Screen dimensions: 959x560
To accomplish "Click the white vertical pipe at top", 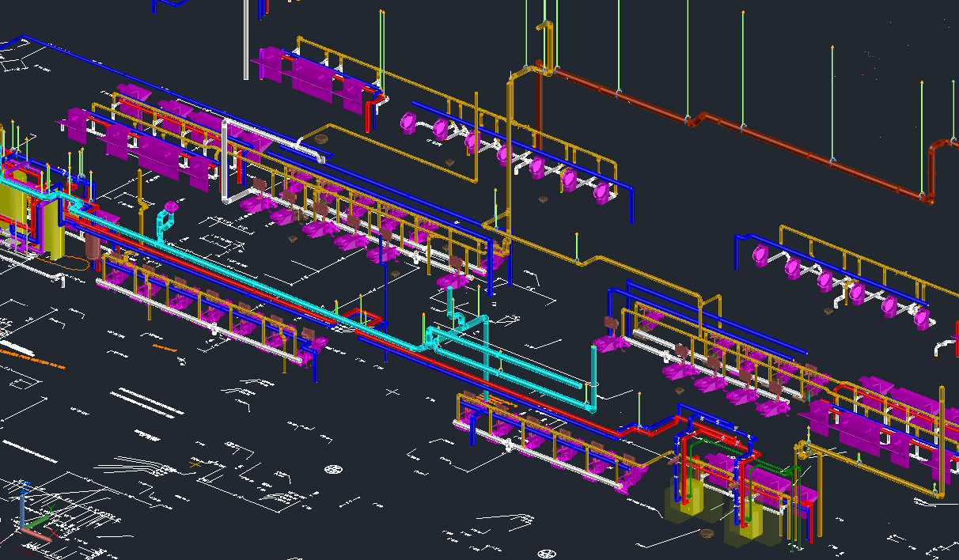I will point(246,40).
